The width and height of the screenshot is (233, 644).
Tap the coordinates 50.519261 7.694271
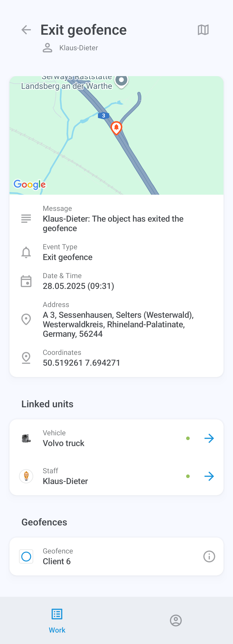pyautogui.click(x=81, y=362)
